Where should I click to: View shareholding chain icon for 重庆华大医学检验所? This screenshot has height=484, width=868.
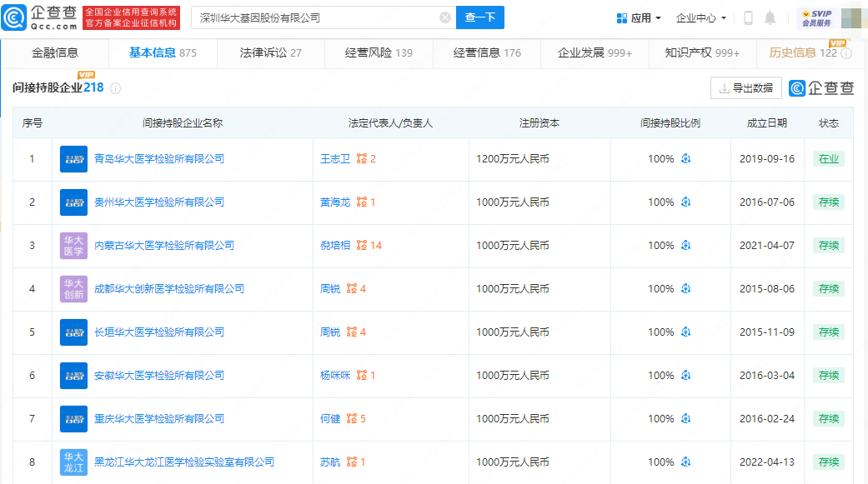coord(686,419)
